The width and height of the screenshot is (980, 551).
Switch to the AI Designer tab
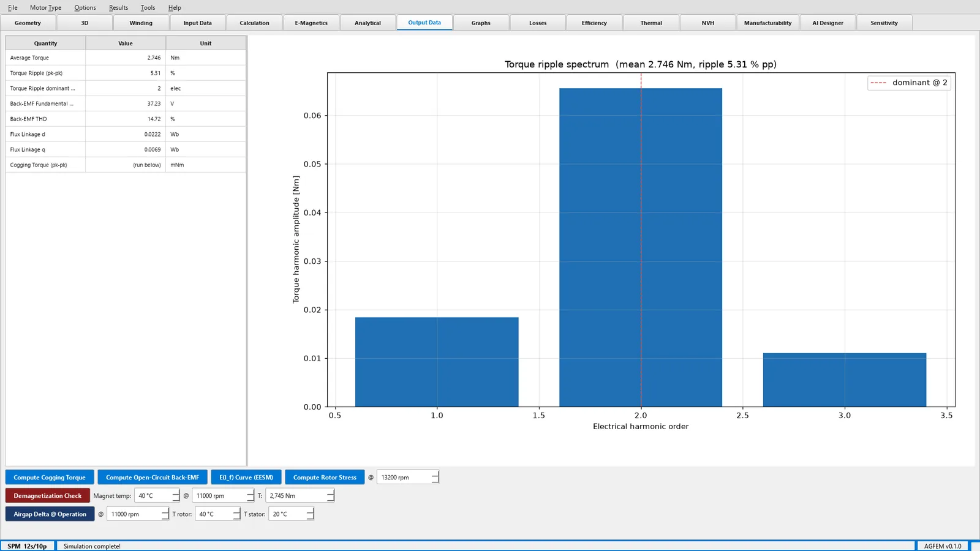click(827, 23)
